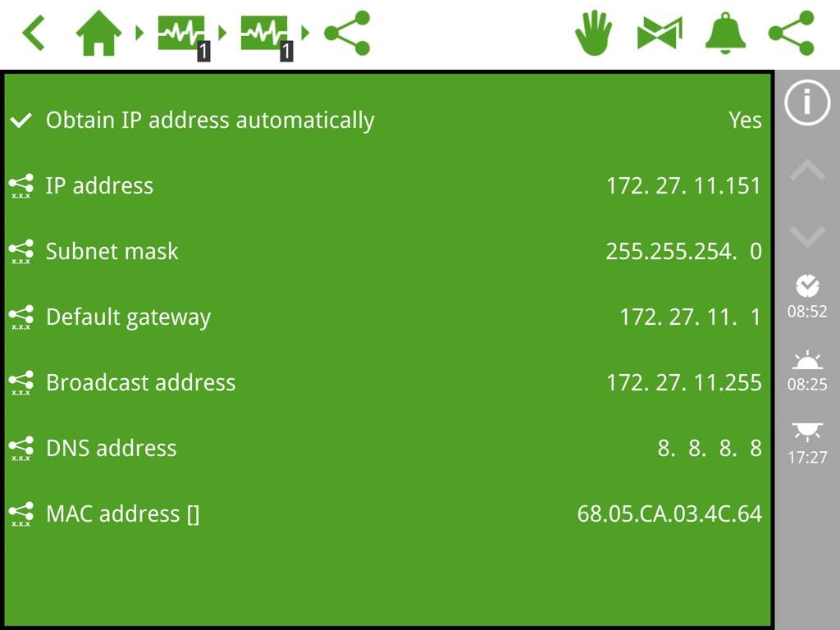Open the info icon in the sidebar
840x630 pixels.
pyautogui.click(x=807, y=102)
